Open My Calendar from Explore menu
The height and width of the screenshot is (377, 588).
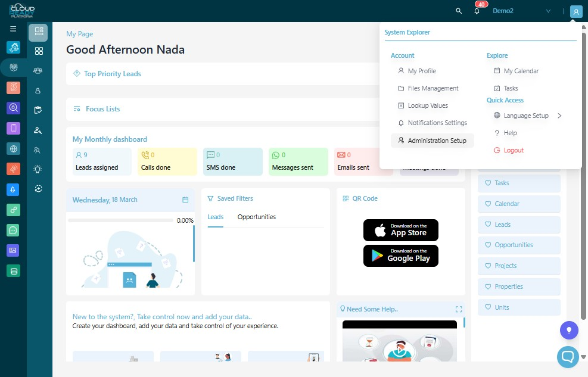coord(517,71)
